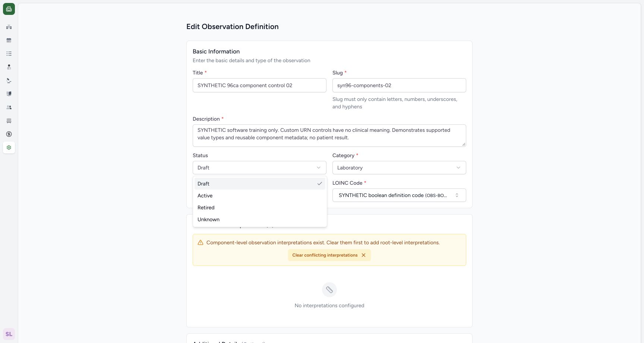Click the X on Clear conflicting interpretations
The height and width of the screenshot is (343, 644).
[363, 255]
